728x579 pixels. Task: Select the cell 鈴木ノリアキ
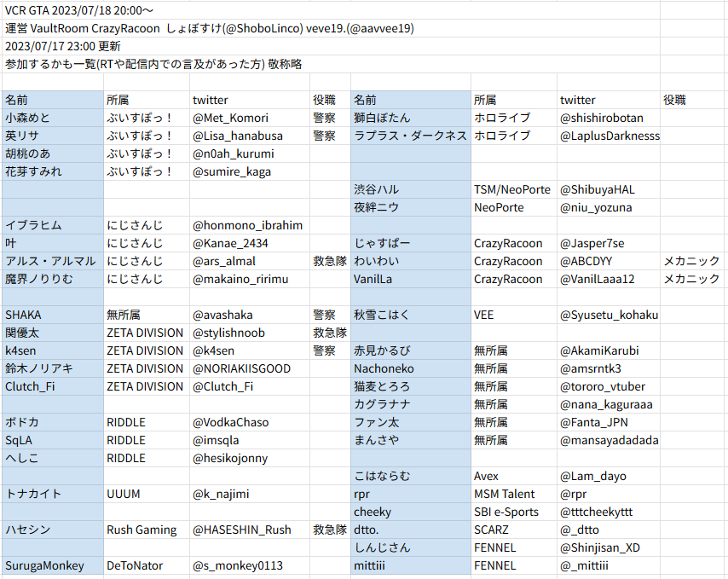tap(53, 368)
